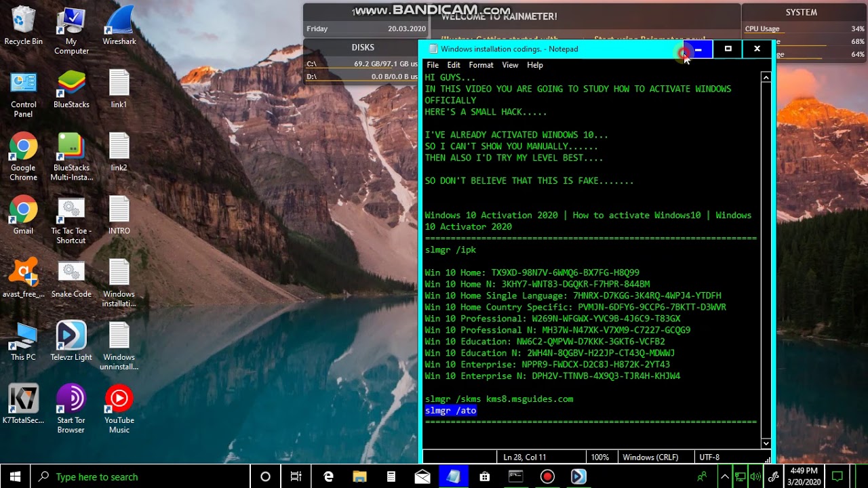This screenshot has height=488, width=868.
Task: Open the Windows Start button
Action: [15, 476]
